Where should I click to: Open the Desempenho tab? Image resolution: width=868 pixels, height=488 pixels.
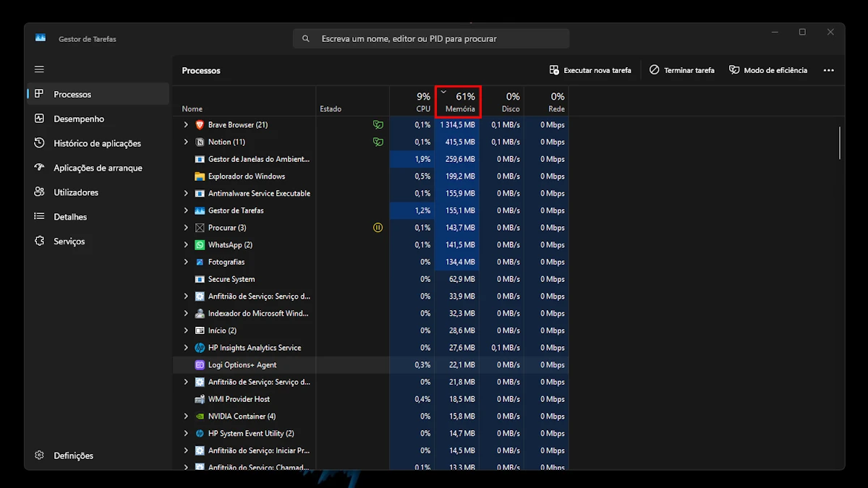tap(79, 119)
